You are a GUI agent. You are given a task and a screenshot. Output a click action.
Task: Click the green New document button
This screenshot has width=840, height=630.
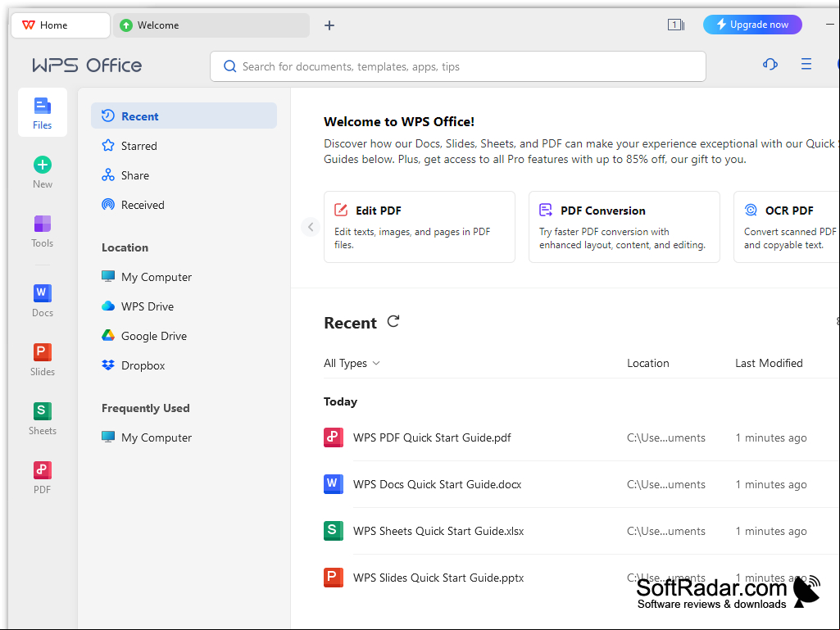[x=43, y=165]
